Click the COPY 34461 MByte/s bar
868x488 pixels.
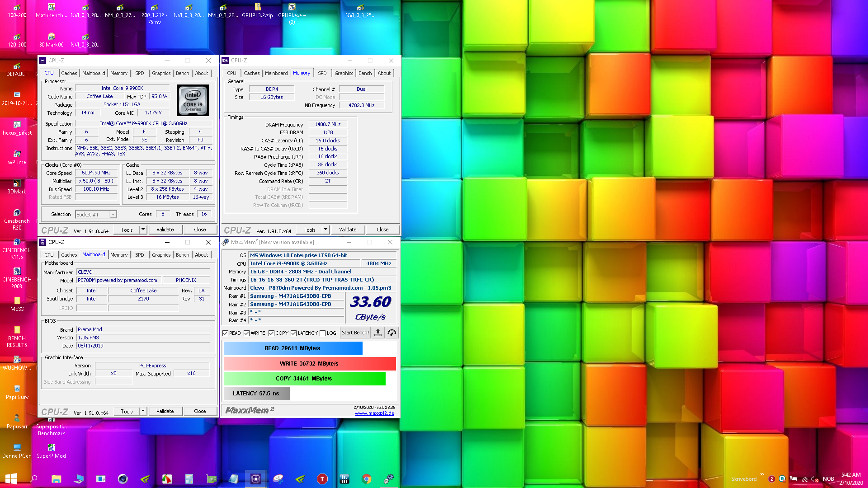click(305, 379)
